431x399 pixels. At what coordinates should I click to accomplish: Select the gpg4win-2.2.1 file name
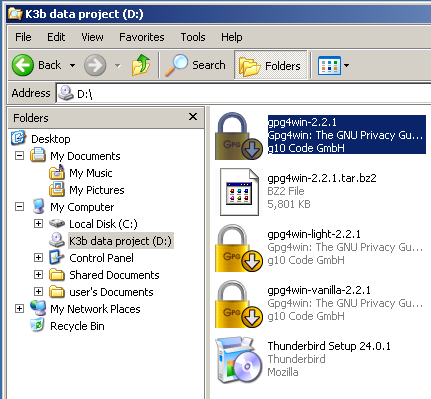tap(302, 122)
